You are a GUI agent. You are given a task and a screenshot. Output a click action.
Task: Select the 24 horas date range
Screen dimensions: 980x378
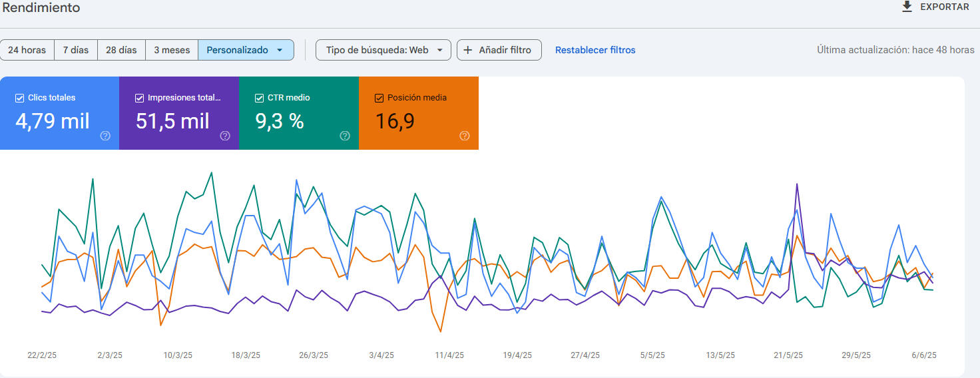pos(27,50)
